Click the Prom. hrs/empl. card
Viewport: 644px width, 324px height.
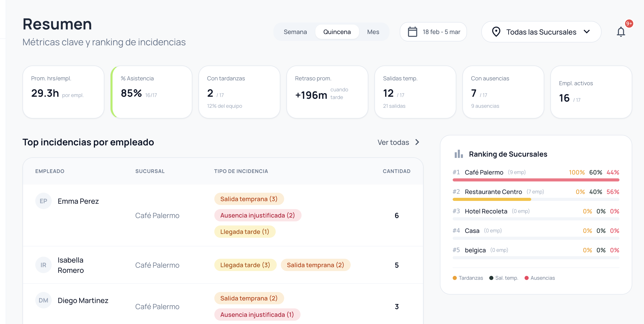(63, 92)
